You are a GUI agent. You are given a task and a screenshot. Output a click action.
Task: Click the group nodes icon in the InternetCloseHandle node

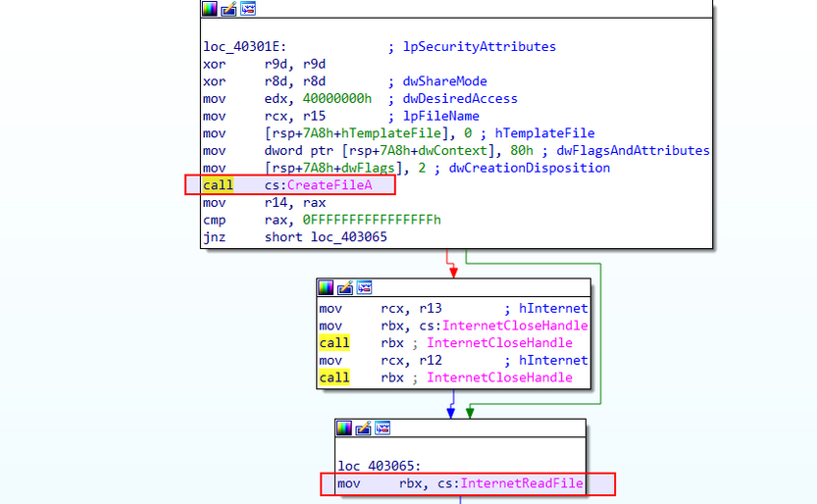point(364,287)
